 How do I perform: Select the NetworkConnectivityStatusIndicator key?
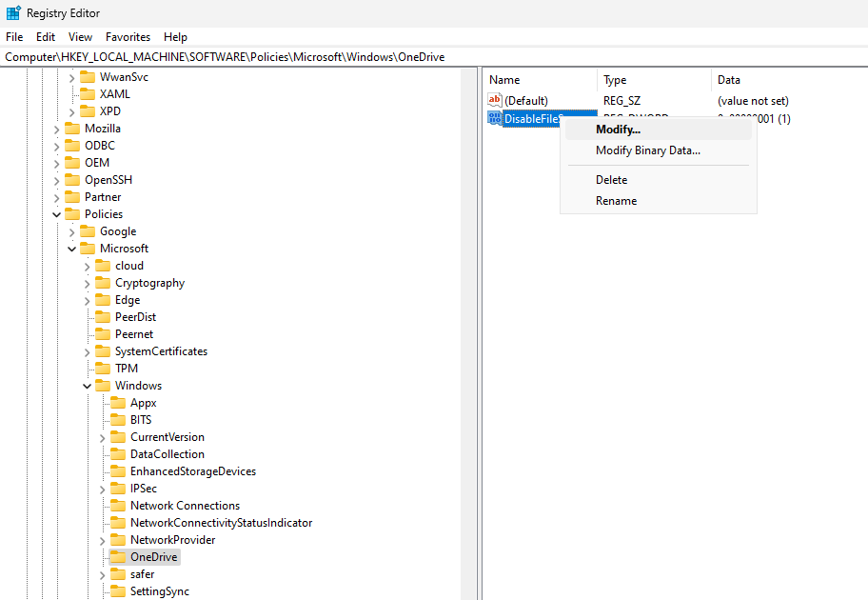(x=222, y=523)
